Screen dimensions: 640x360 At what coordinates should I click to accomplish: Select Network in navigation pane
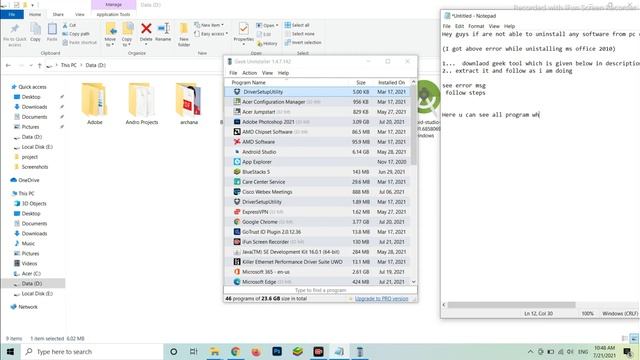click(x=28, y=307)
